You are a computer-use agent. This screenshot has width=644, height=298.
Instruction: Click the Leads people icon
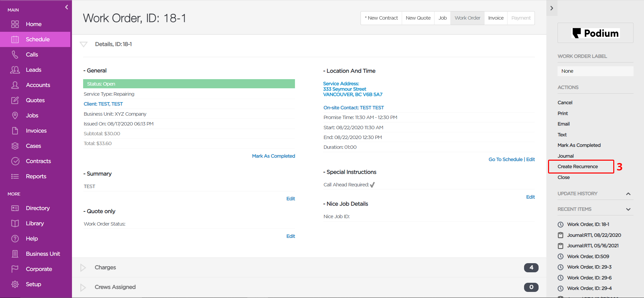tap(15, 70)
